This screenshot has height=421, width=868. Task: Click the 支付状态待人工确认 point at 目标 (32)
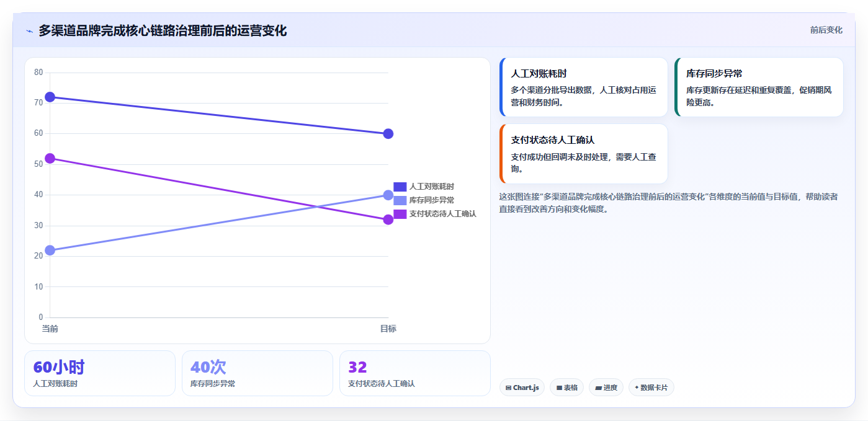[388, 219]
